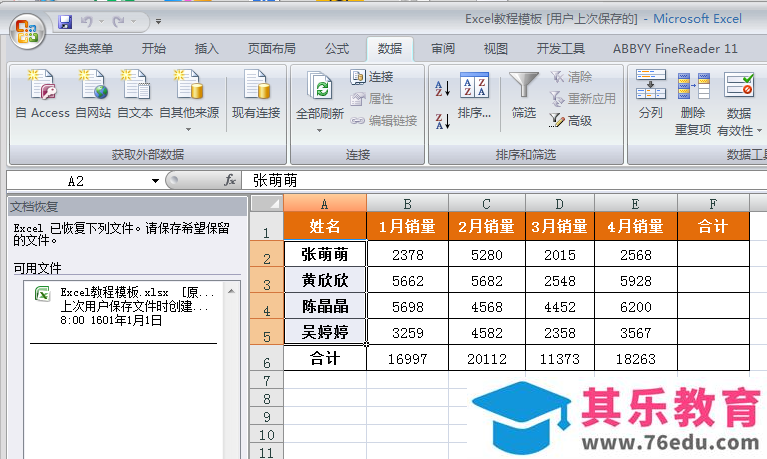This screenshot has width=767, height=459.
Task: Select row 6 header
Action: pyautogui.click(x=267, y=358)
